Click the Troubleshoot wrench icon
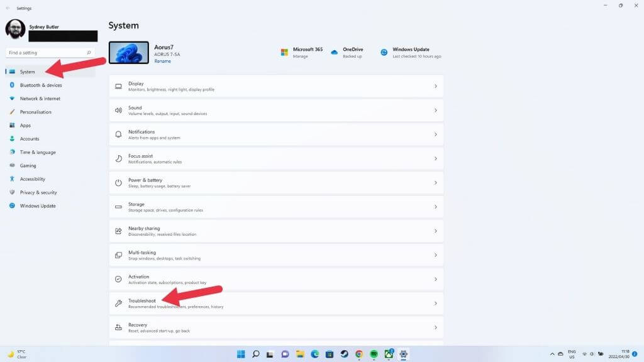 click(x=118, y=304)
